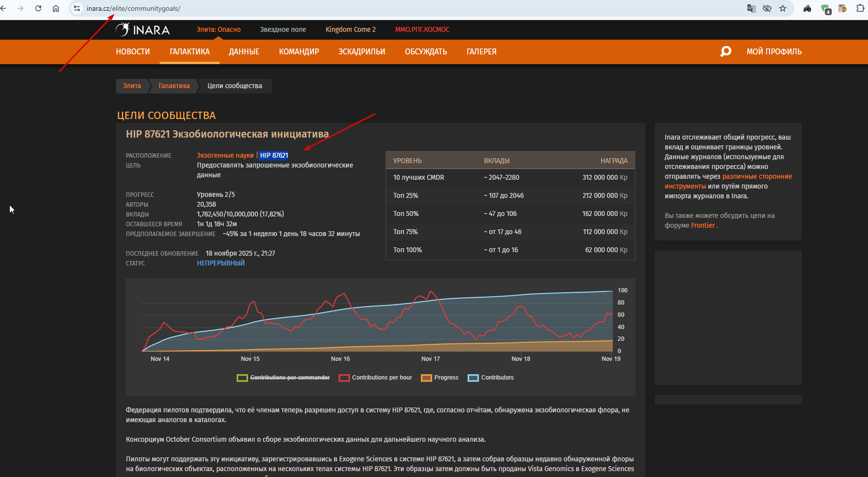Open the site search magnifier icon

[x=725, y=51]
